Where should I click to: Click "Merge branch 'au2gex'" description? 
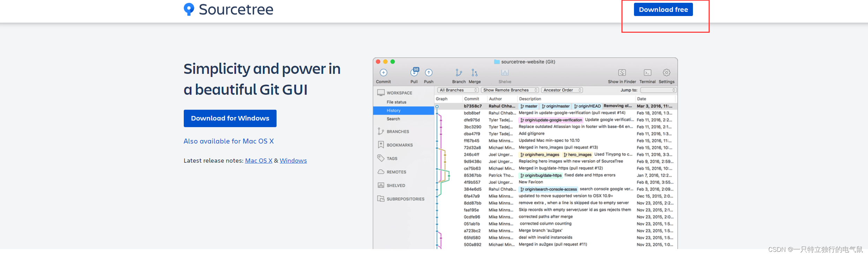coord(541,231)
